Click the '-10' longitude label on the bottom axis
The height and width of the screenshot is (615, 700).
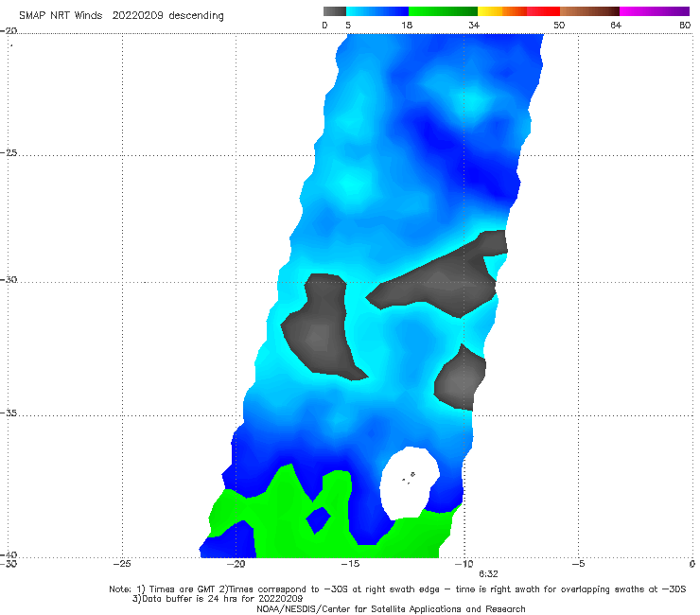464,564
